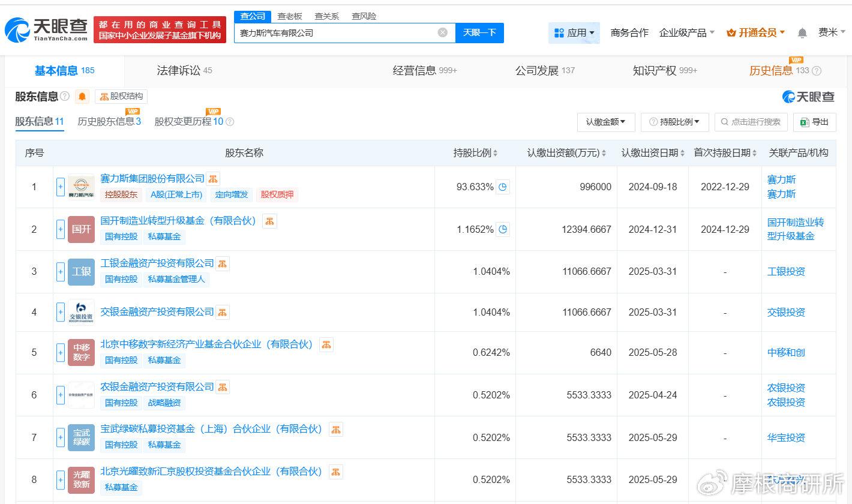The width and height of the screenshot is (852, 504).
Task: Expand row 8 北京光曜致新 details
Action: tap(61, 479)
